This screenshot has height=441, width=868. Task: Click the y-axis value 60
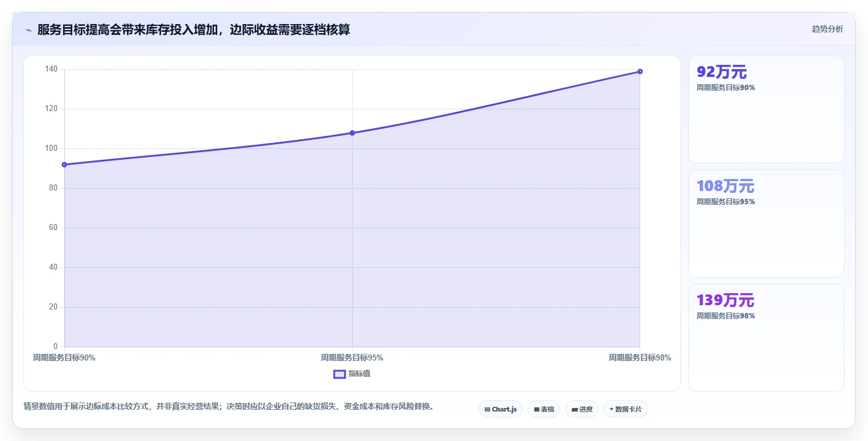[x=54, y=228]
